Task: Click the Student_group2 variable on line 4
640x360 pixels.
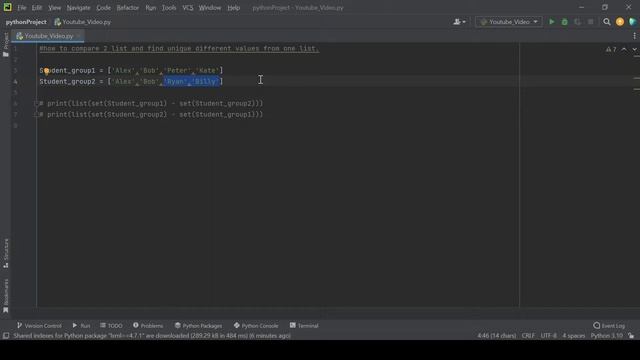Action: coord(67,82)
